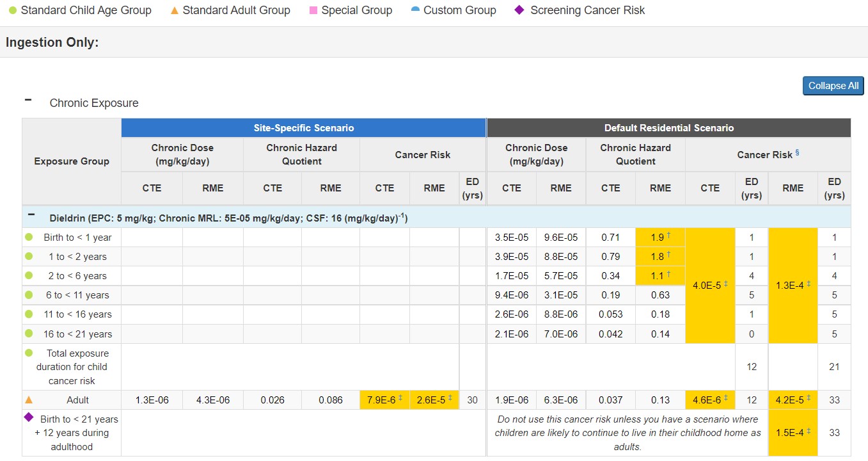The width and height of the screenshot is (868, 461).
Task: Click the green circle beside 16 to < 21 years
Action: [28, 333]
